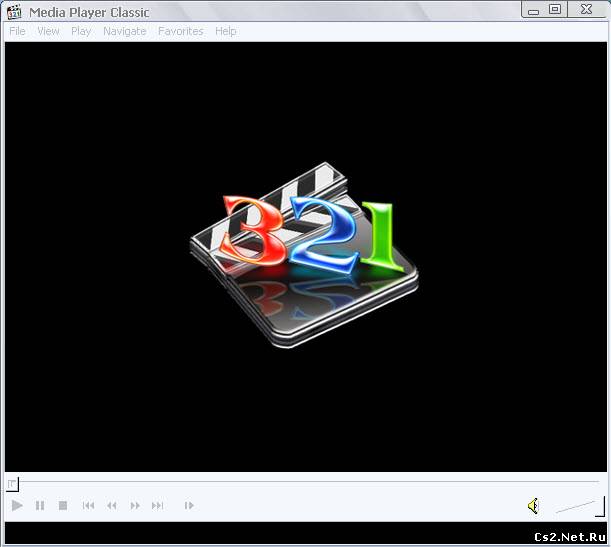The width and height of the screenshot is (611, 547).
Task: Open the Favorites menu
Action: [181, 31]
